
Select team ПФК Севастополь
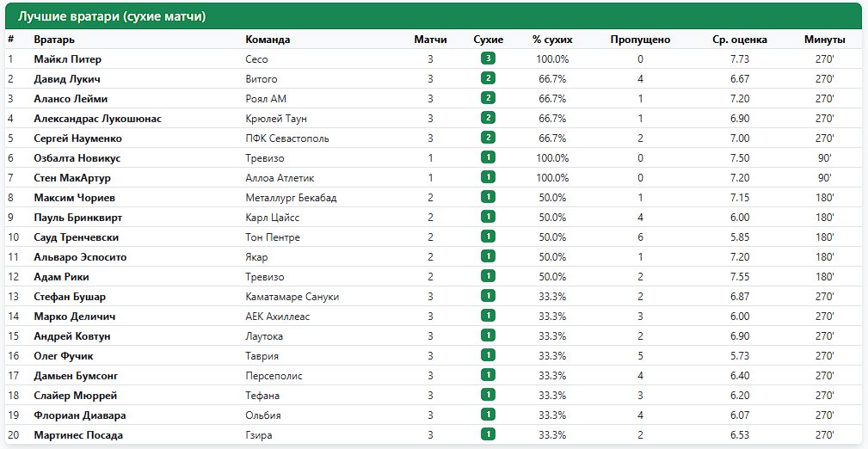click(x=287, y=138)
